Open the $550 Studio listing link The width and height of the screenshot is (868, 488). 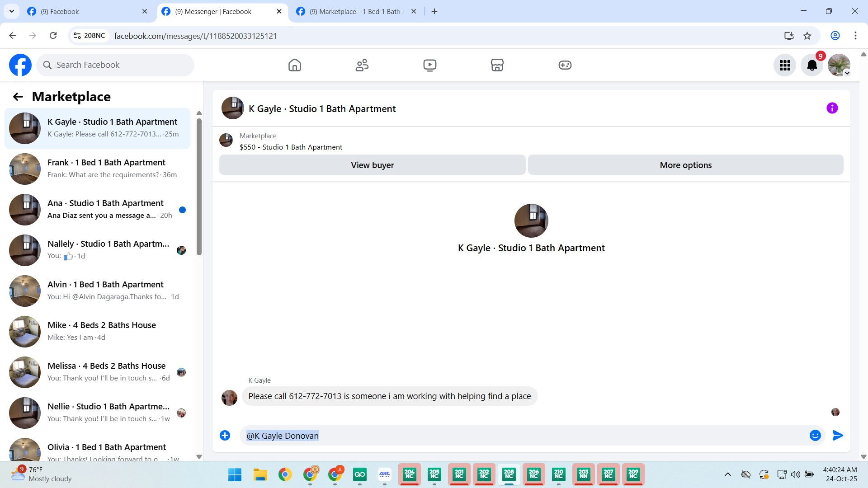click(x=291, y=147)
